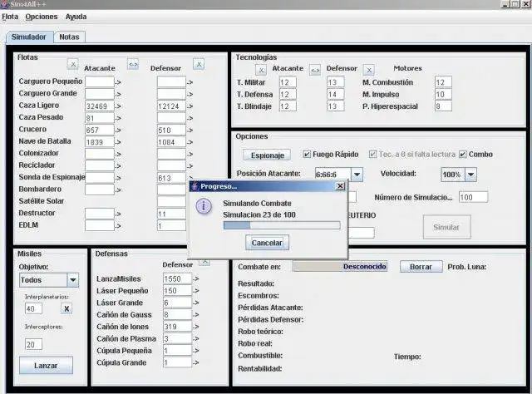Screen dimensions: 532x394
Task: Click the arrow next to attacker Carguero Pequeño
Action: pos(118,82)
